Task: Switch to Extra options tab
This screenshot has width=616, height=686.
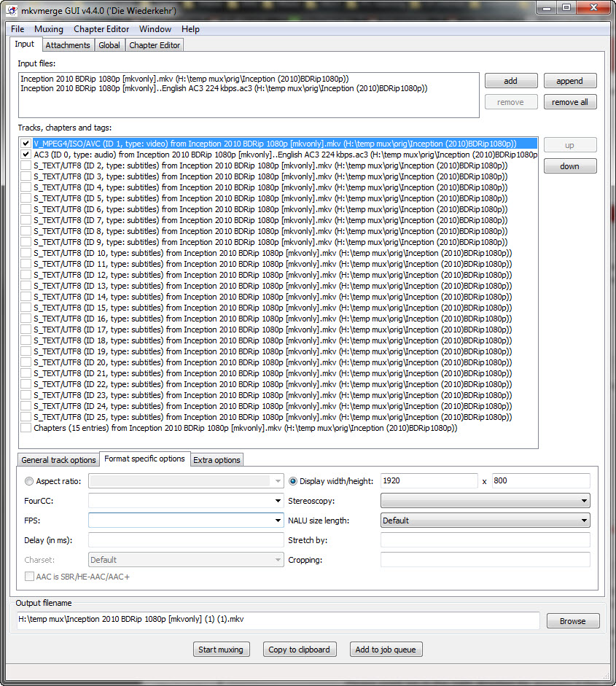Action: [217, 460]
